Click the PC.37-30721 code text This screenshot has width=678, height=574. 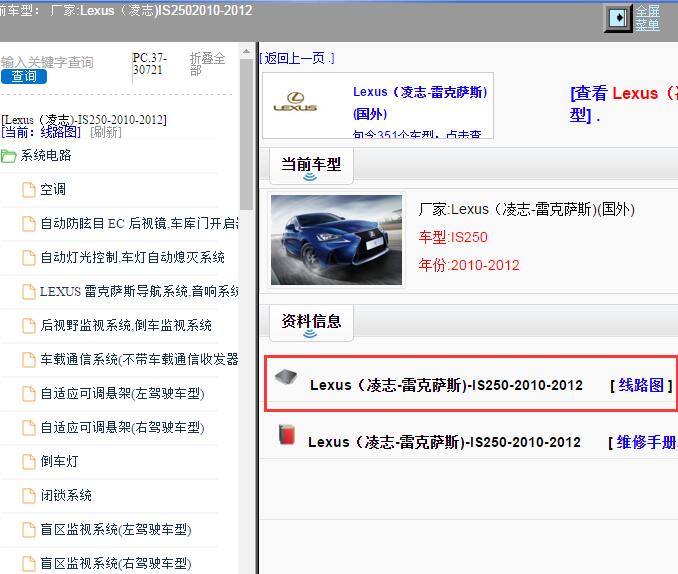point(149,64)
